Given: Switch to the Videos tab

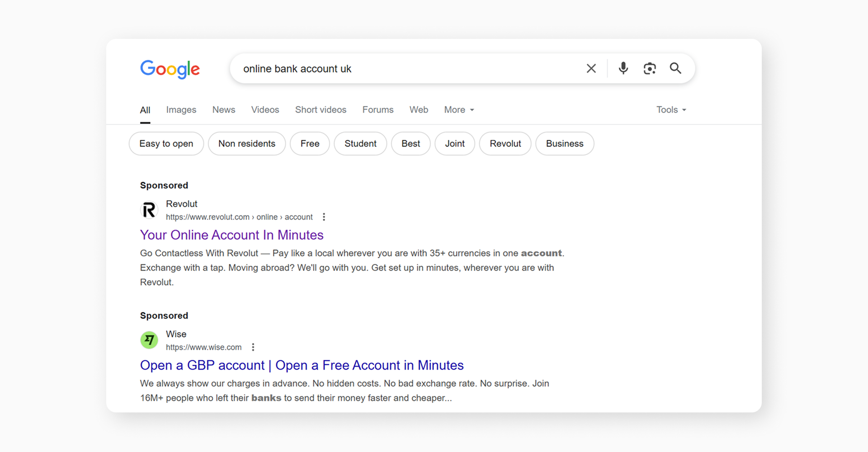Looking at the screenshot, I should coord(265,110).
